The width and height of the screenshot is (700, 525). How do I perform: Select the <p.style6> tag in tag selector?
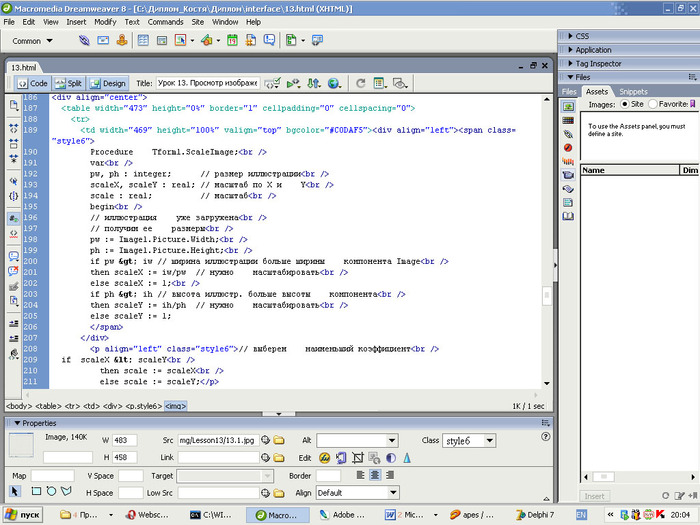(x=144, y=406)
